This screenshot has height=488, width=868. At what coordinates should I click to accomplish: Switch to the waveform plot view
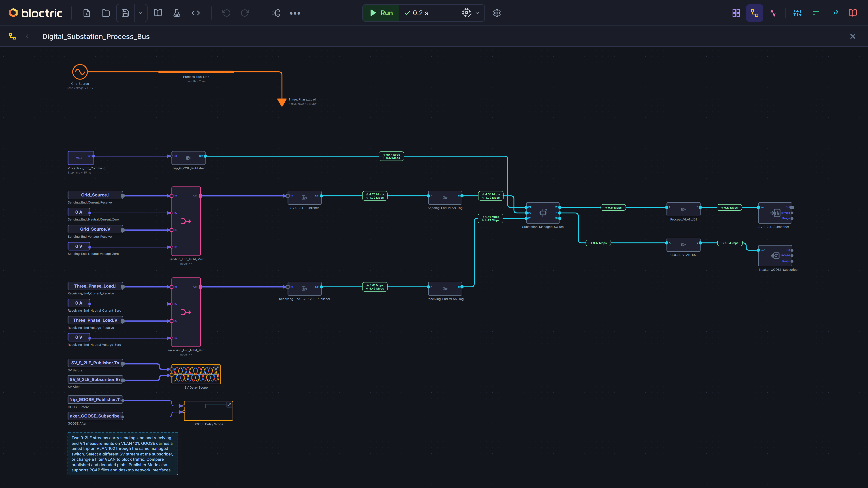(x=773, y=13)
